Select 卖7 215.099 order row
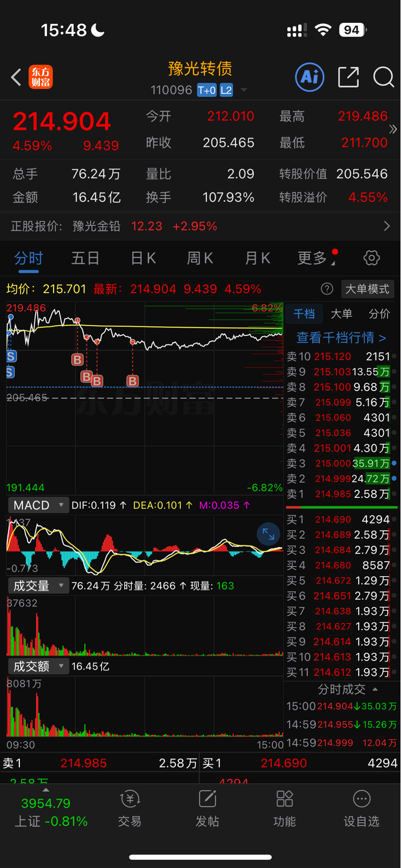Screen dimensions: 401x868 tap(342, 402)
